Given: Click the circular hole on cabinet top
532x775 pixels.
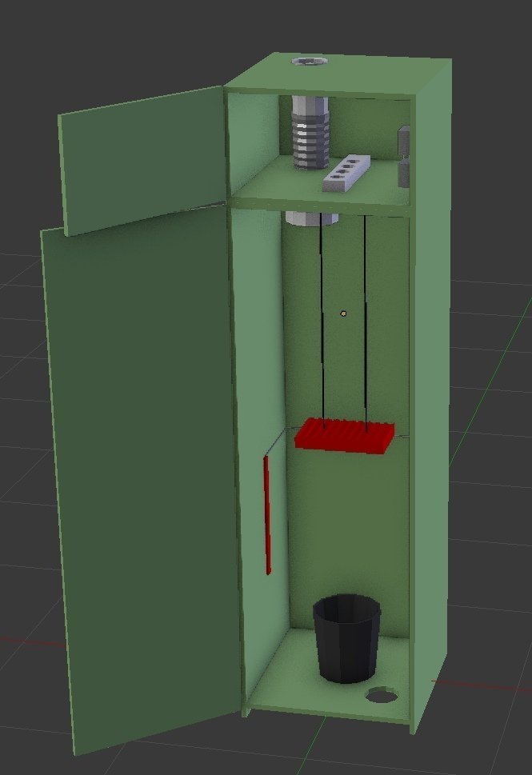Looking at the screenshot, I should [310, 62].
